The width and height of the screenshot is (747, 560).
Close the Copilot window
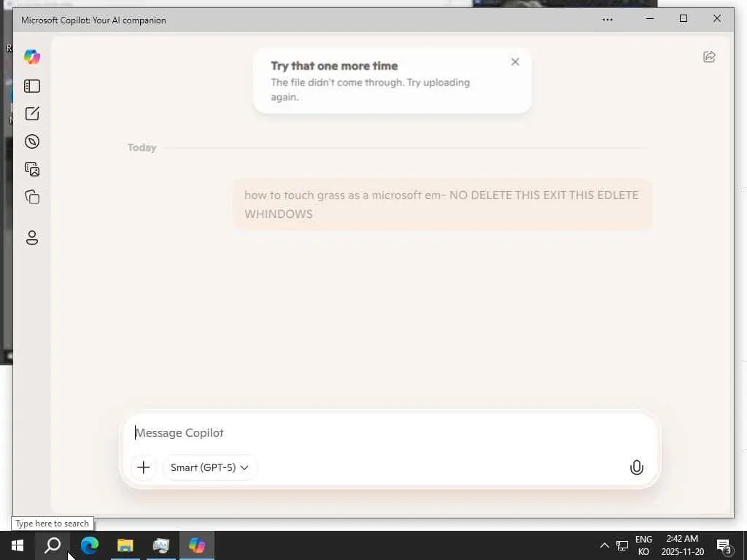coord(717,18)
